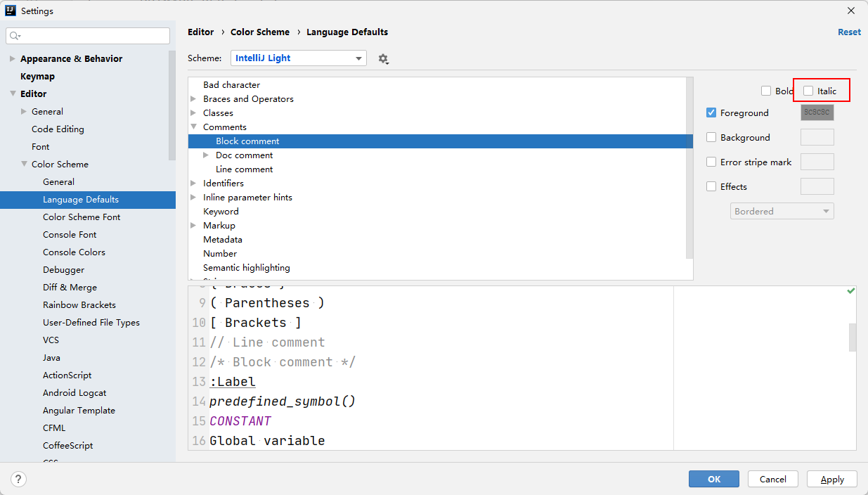The width and height of the screenshot is (868, 495).
Task: Click the Apply button
Action: coord(832,479)
